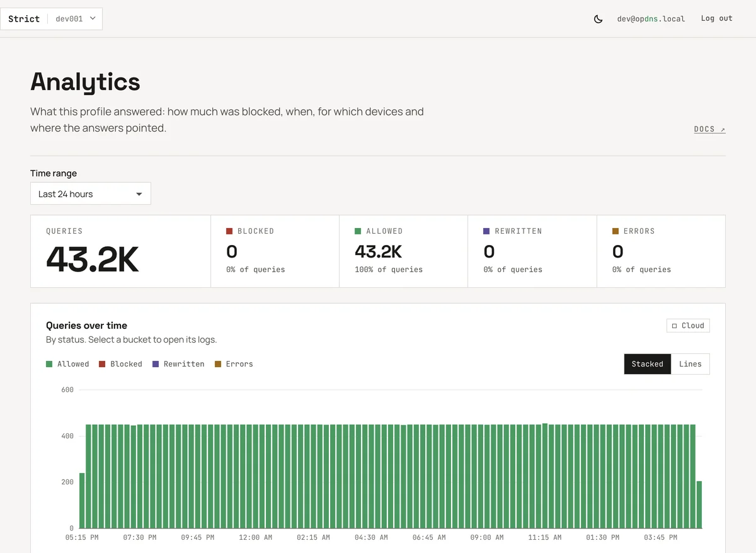This screenshot has height=553, width=756.
Task: Click the purple Rewritten stat card swatch
Action: pyautogui.click(x=486, y=231)
